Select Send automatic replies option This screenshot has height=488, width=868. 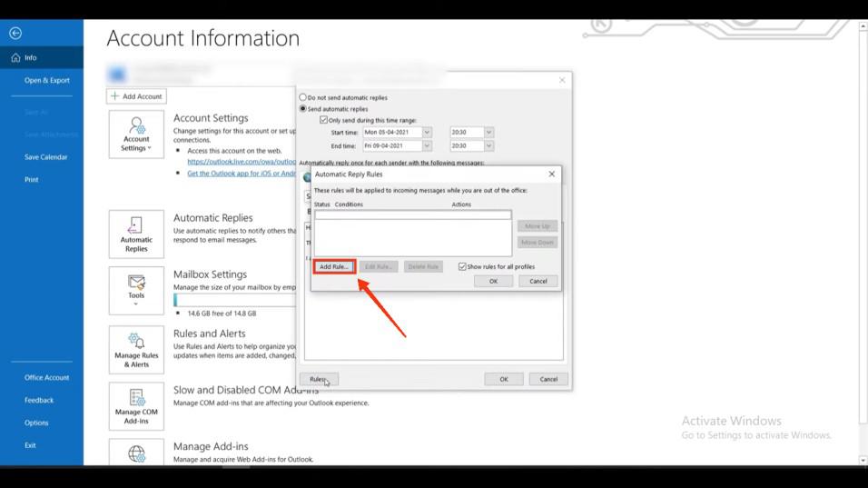click(303, 108)
